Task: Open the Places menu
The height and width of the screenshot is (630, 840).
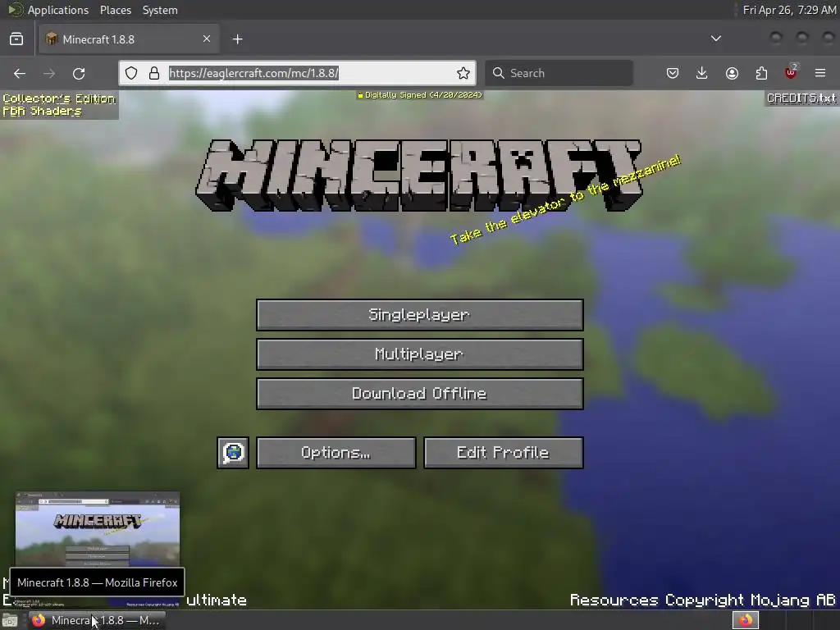Action: coord(116,10)
